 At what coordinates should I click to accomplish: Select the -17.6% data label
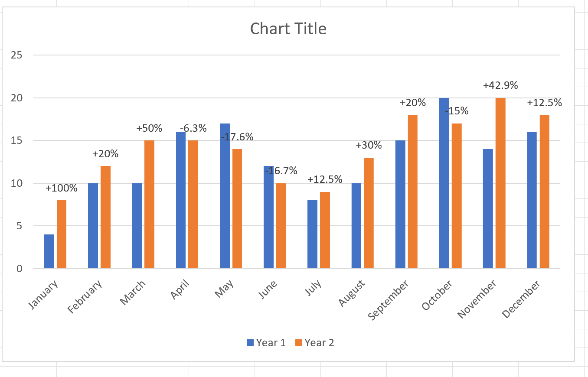click(237, 137)
